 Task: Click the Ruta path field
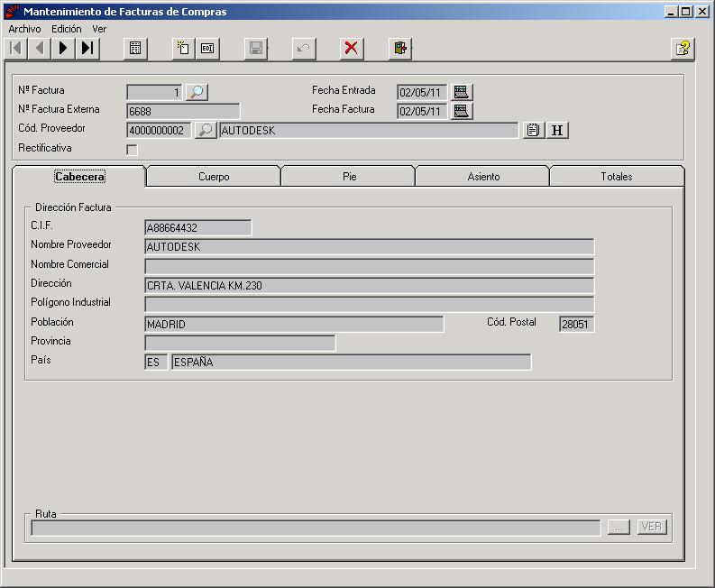(x=316, y=528)
